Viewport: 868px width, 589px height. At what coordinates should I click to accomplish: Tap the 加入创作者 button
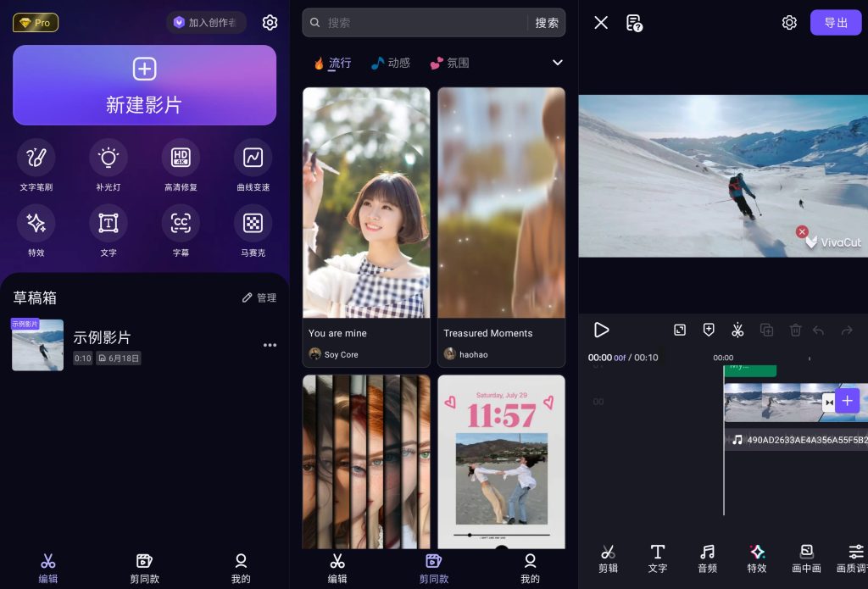[x=207, y=23]
